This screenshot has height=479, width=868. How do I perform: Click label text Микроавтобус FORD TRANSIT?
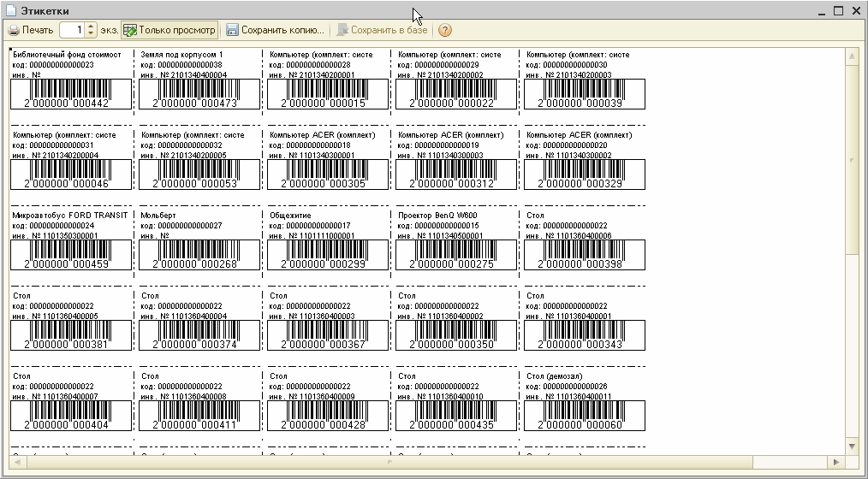pos(69,216)
